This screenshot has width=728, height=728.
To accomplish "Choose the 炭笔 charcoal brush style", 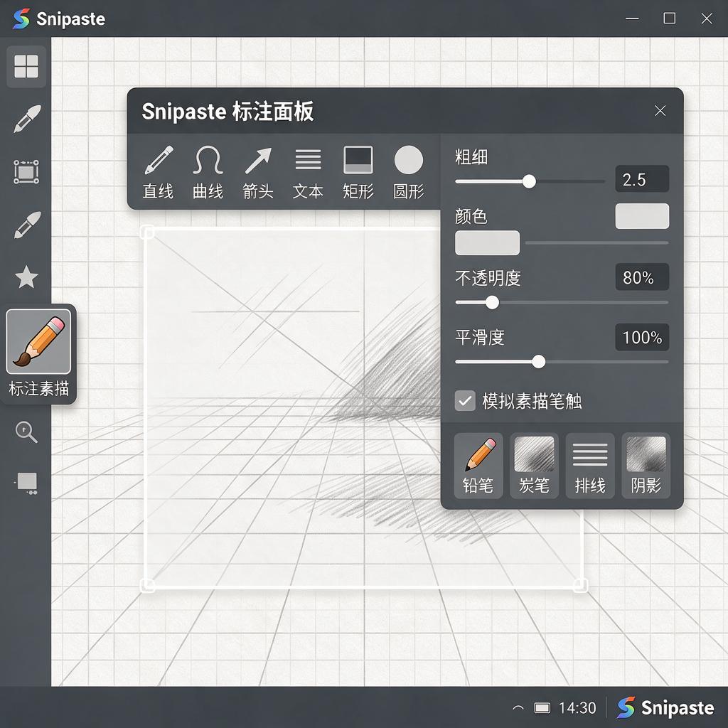I will click(x=534, y=466).
